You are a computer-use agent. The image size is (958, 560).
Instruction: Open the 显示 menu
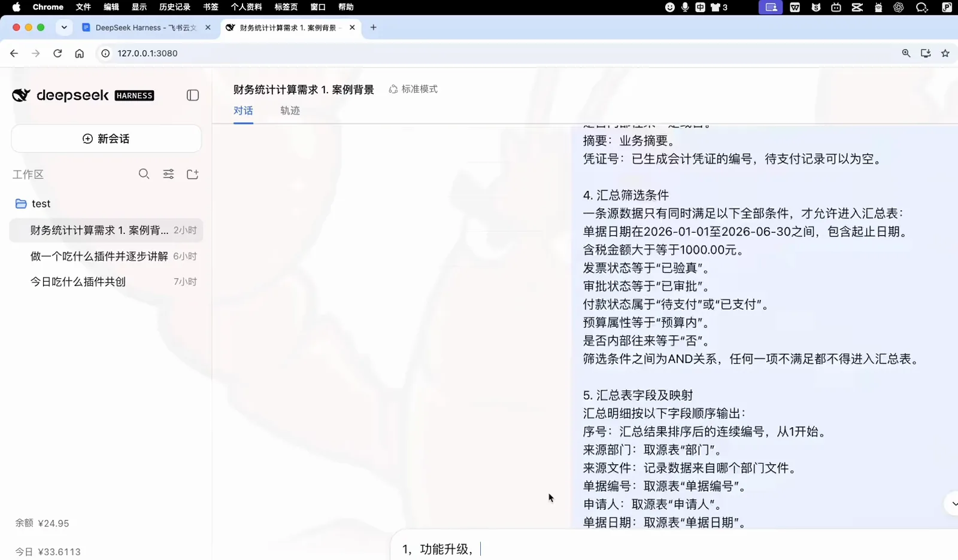140,7
